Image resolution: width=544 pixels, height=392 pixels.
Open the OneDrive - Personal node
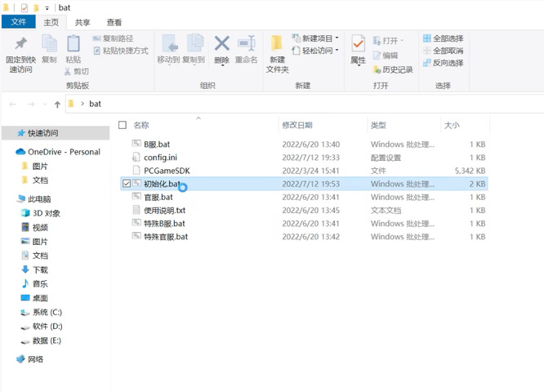click(58, 152)
